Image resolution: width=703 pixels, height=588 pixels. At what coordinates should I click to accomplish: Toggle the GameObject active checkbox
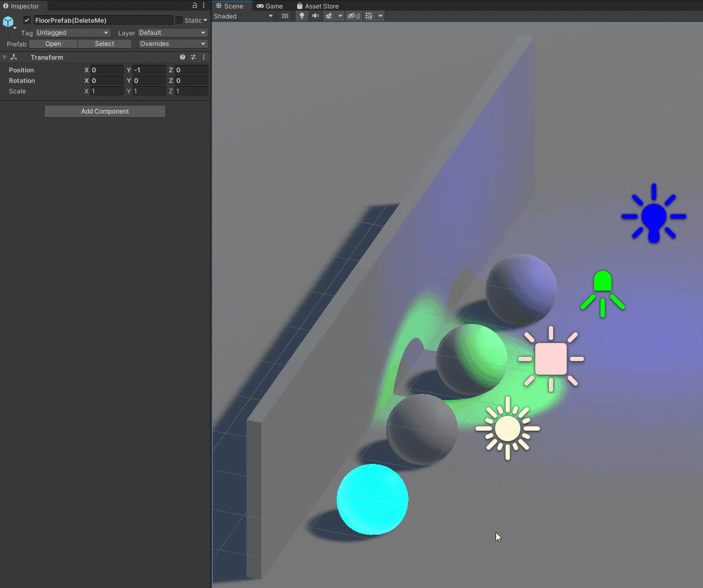pyautogui.click(x=27, y=20)
